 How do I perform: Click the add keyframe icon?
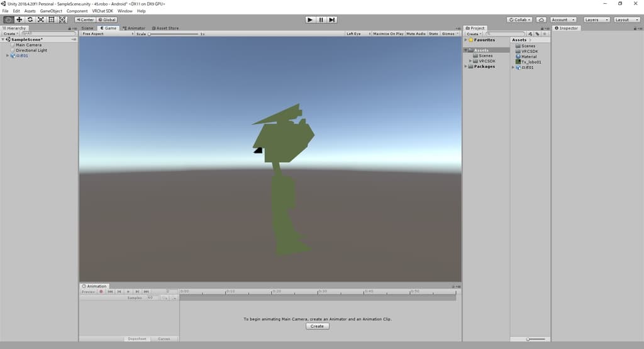pyautogui.click(x=165, y=297)
